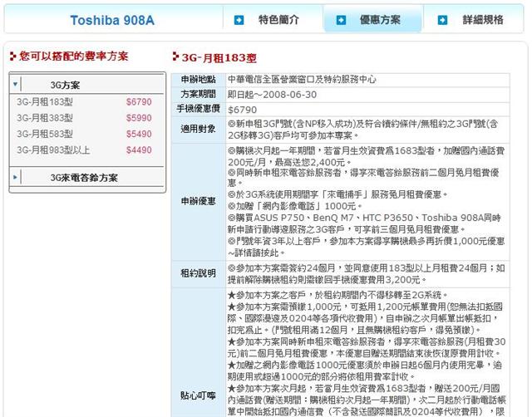Viewport: 532px width, 417px height.
Task: Click the 3G-月租183型 heading
Action: coord(219,58)
